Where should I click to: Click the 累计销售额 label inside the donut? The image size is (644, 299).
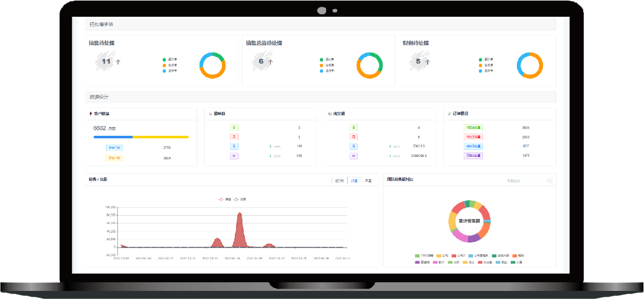[x=469, y=221]
